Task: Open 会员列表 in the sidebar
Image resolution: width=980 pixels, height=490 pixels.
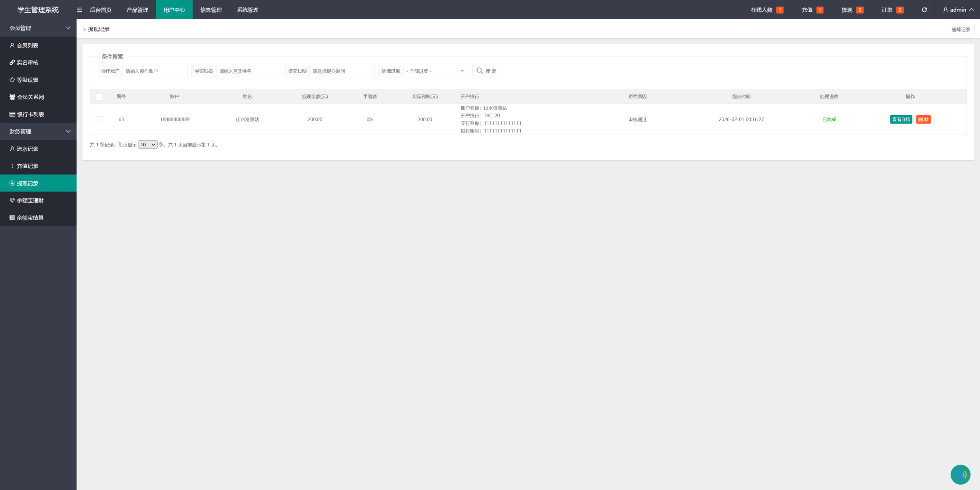Action: pyautogui.click(x=28, y=45)
